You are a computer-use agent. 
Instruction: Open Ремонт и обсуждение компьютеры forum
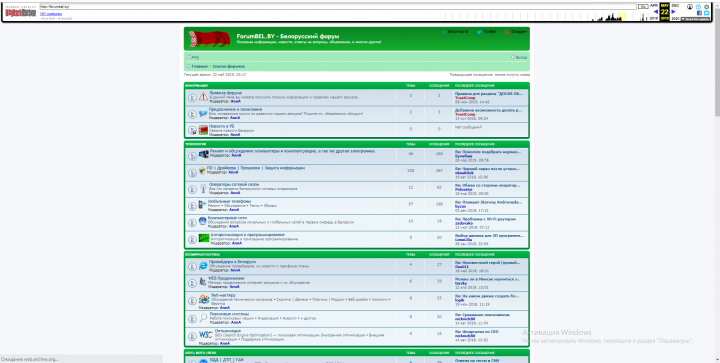[292, 151]
